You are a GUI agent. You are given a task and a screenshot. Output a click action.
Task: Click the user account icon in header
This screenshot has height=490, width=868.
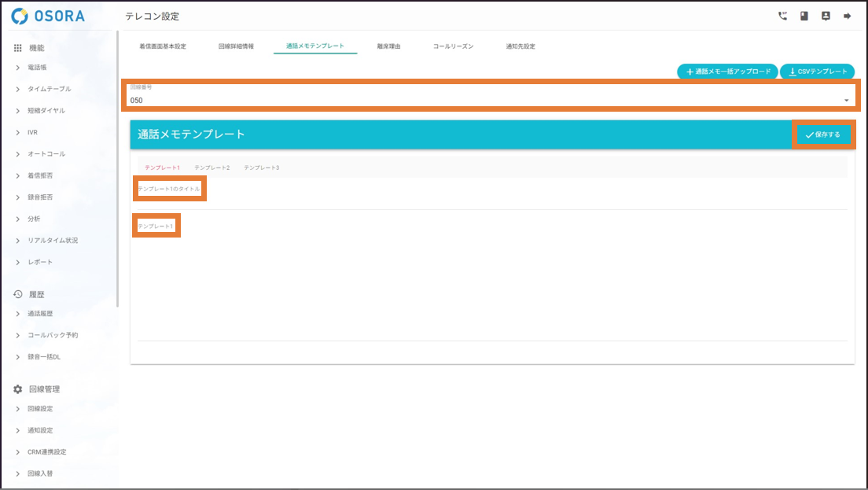tap(826, 16)
